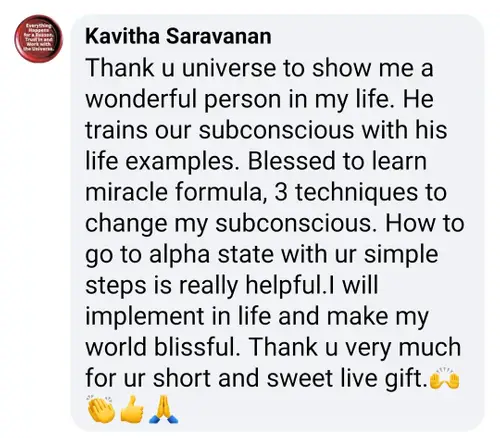500x438 pixels.
Task: Click the word 'alpha' in the comment
Action: [x=179, y=256]
